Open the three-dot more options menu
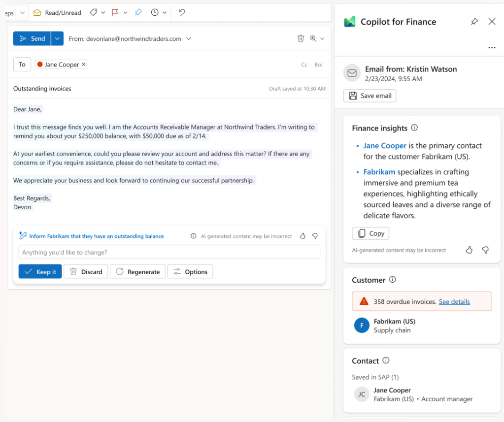Image resolution: width=504 pixels, height=422 pixels. tap(492, 48)
